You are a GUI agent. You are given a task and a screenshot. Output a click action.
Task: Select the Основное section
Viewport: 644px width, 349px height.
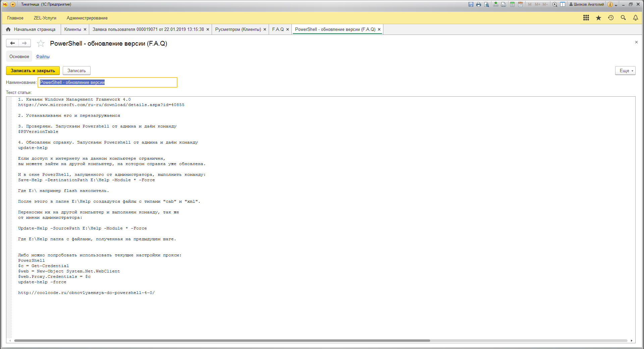(19, 56)
